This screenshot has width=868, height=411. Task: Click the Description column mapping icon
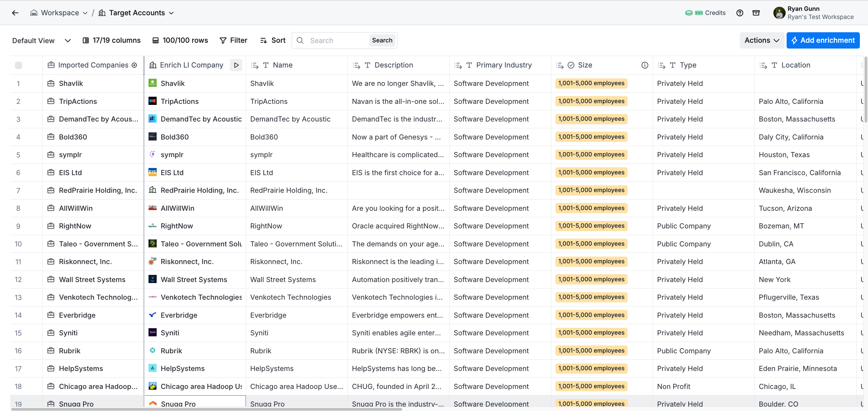356,65
